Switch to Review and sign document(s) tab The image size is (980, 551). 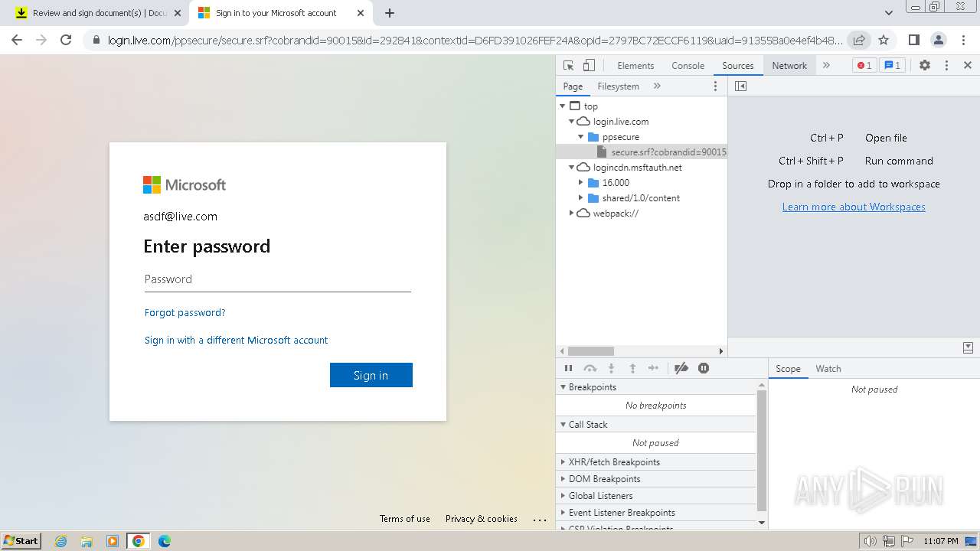click(x=100, y=13)
